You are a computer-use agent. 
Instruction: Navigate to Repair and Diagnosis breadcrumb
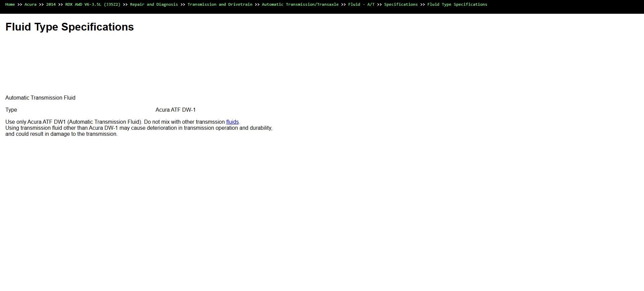click(154, 4)
